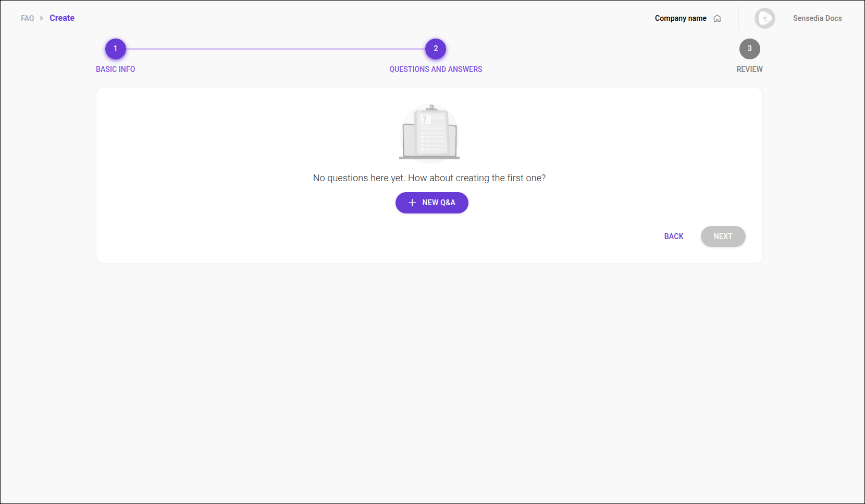
Task: Click the Sensedia Docs label
Action: point(817,18)
